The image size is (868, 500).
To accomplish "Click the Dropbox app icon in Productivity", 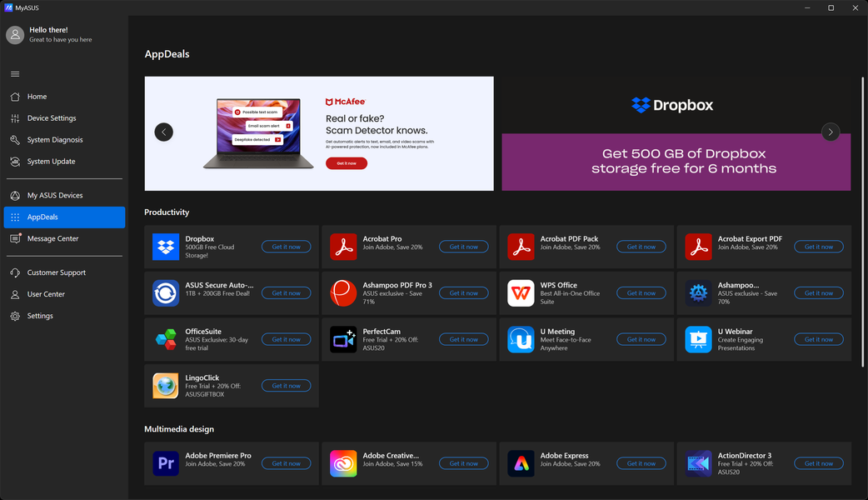I will (x=166, y=247).
